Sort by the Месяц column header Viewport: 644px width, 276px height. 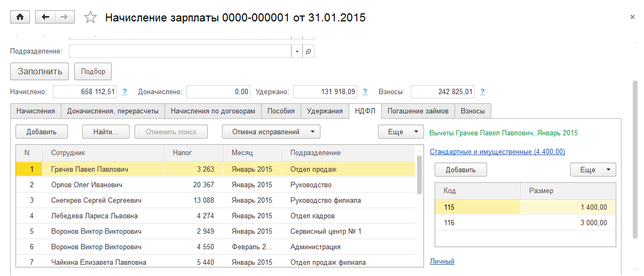[252, 152]
